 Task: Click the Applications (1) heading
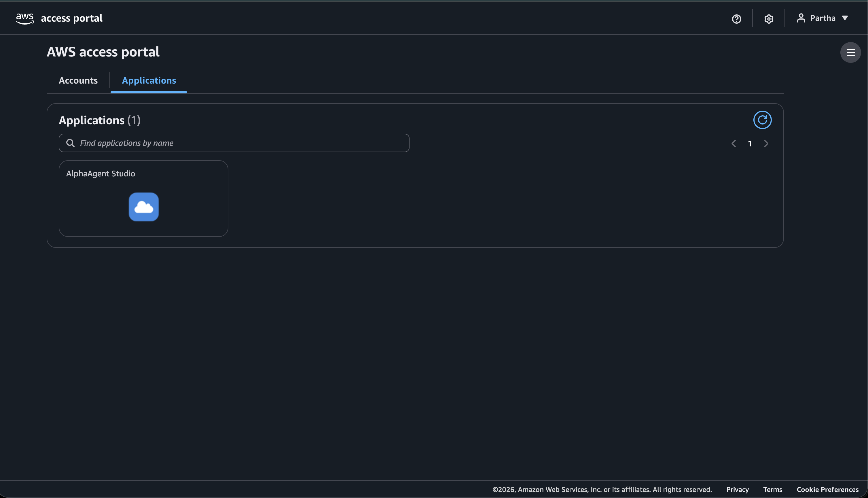point(99,120)
